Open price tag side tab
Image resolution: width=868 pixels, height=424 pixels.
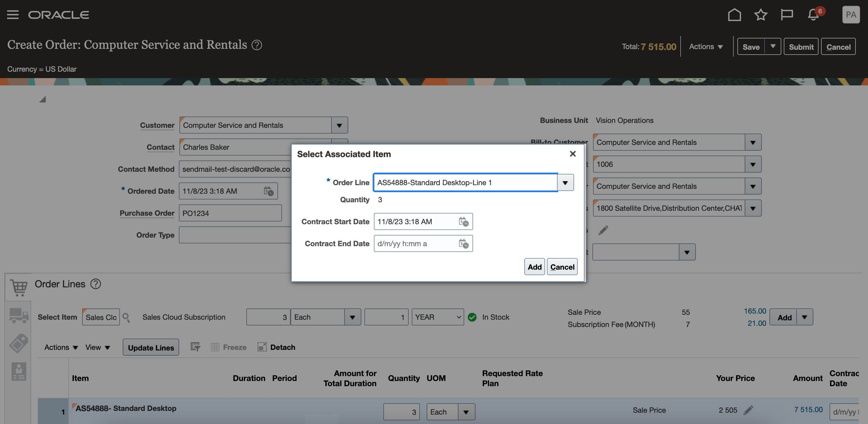point(19,343)
